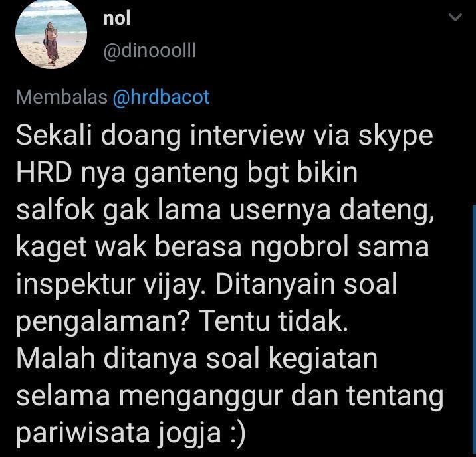Screen dimensions: 476x457
Task: Click the line starting with kaget wak
Action: pyautogui.click(x=223, y=247)
